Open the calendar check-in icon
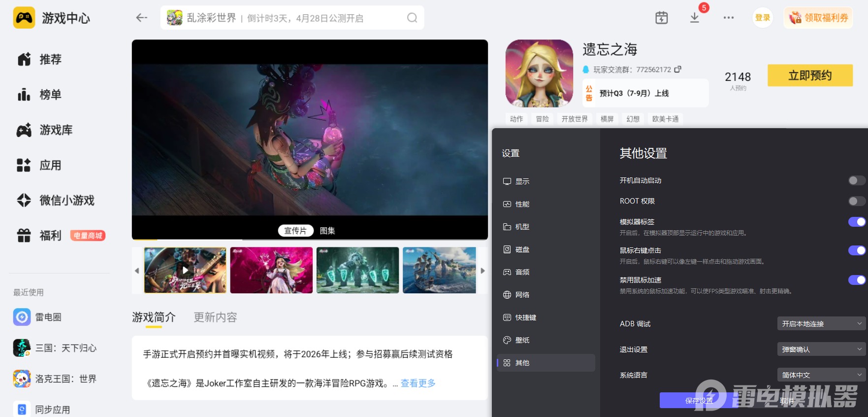 coord(662,18)
